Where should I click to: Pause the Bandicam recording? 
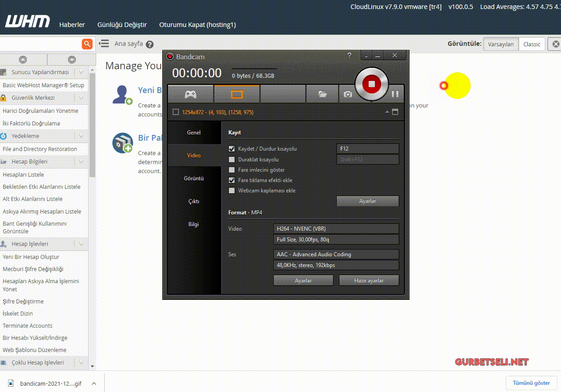(395, 94)
